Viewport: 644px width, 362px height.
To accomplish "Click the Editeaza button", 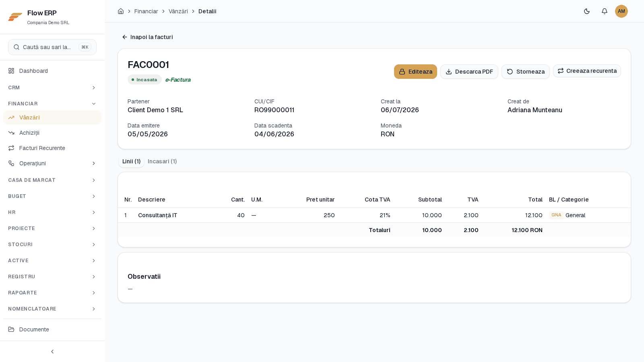I will pos(415,72).
